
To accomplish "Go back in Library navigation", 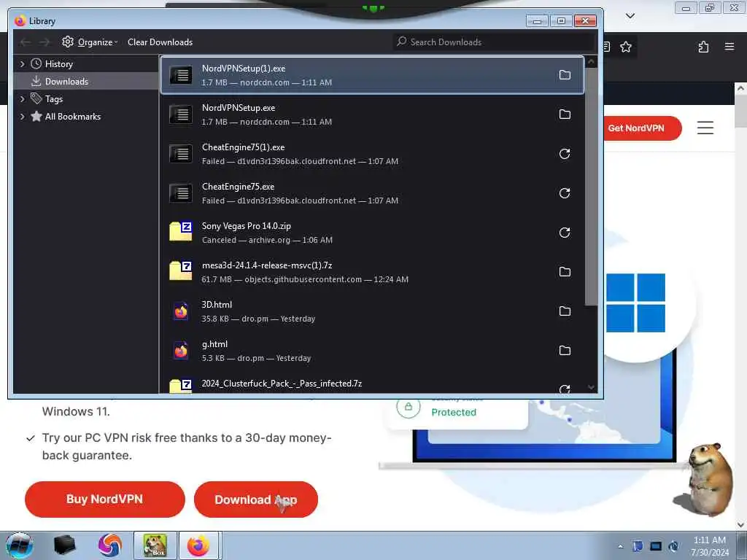I will [26, 42].
